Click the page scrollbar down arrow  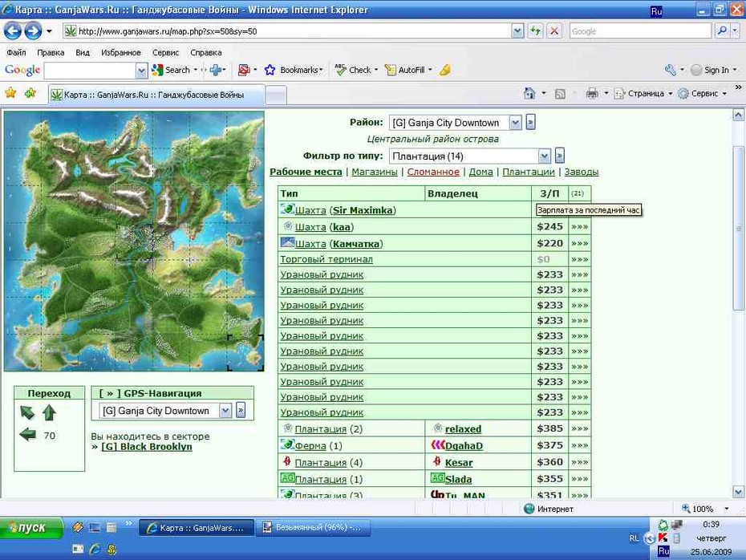click(x=738, y=492)
